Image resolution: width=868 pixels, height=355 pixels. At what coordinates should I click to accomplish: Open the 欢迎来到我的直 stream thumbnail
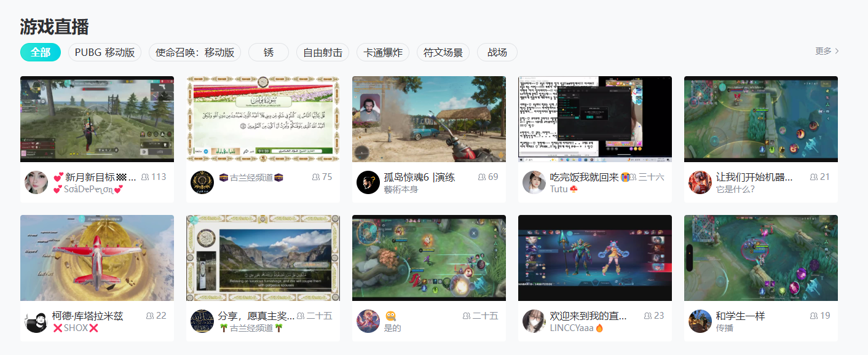click(595, 258)
